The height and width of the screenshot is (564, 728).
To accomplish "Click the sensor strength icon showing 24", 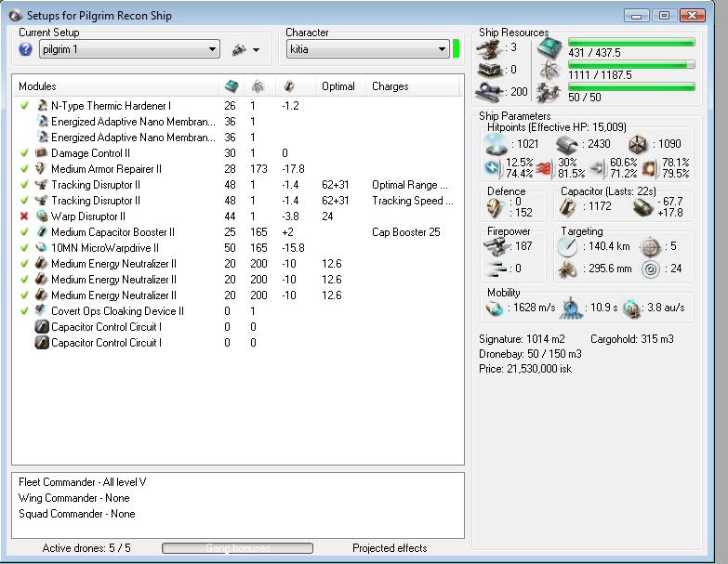I will (x=651, y=269).
